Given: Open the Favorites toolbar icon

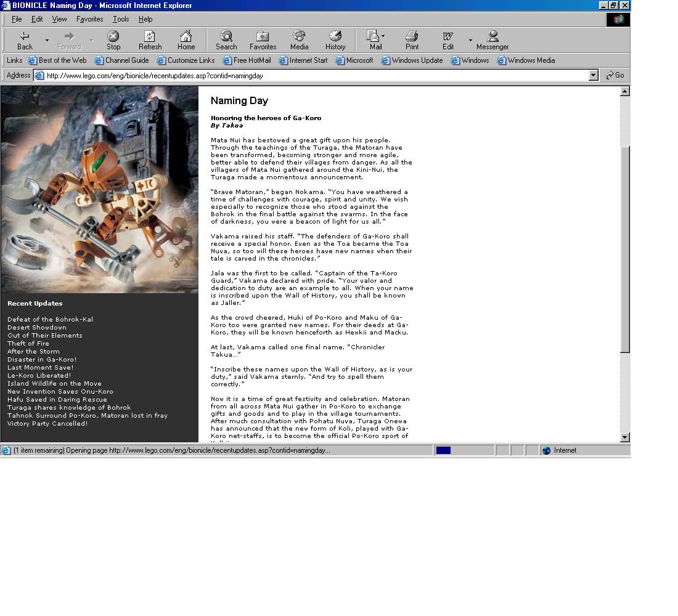Looking at the screenshot, I should pyautogui.click(x=263, y=37).
